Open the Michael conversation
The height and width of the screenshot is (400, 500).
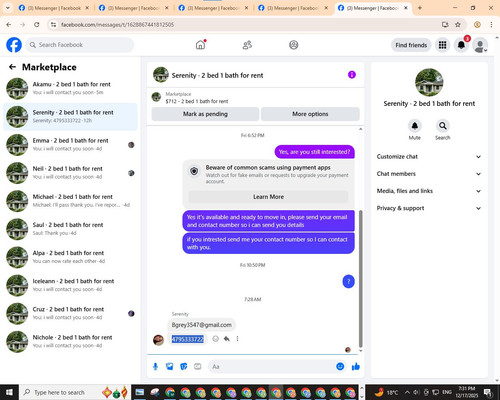point(70,201)
